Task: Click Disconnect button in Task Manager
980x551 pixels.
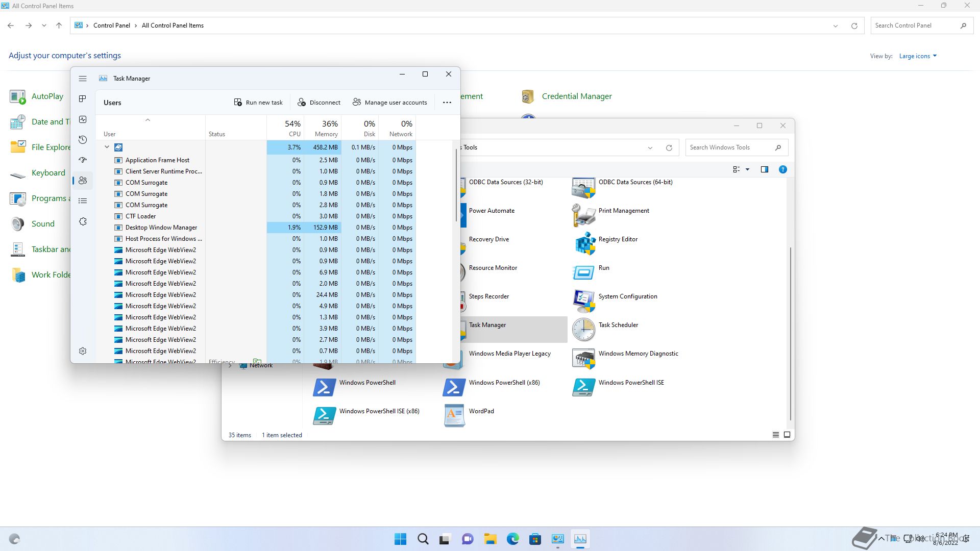Action: [319, 103]
